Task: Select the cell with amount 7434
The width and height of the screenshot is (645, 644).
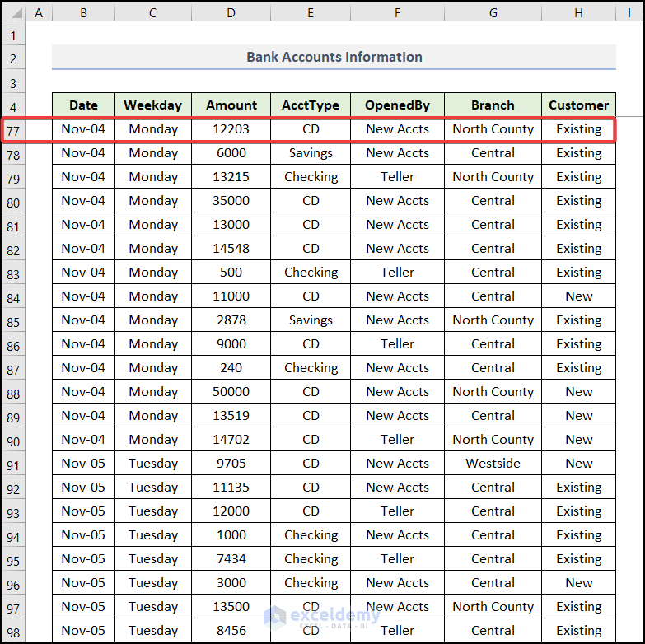Action: click(231, 558)
